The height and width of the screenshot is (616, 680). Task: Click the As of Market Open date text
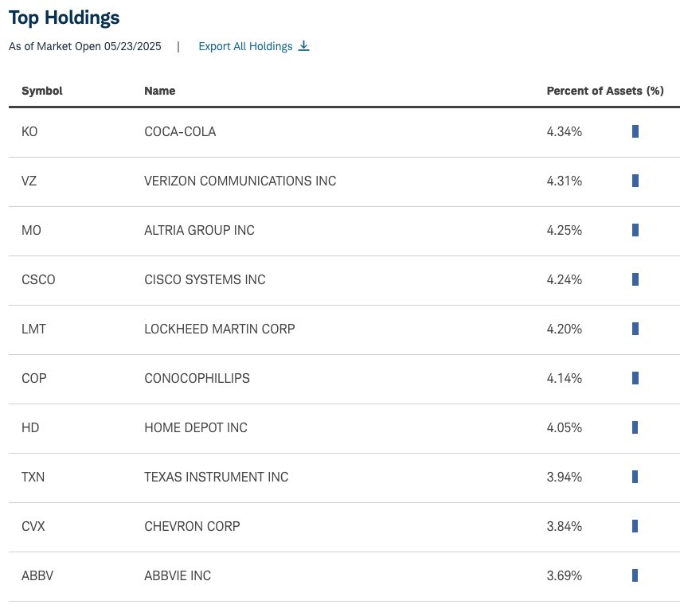(x=85, y=46)
